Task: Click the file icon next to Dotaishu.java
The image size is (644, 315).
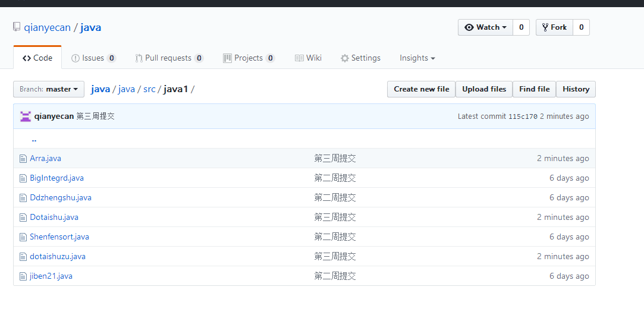Action: 23,218
